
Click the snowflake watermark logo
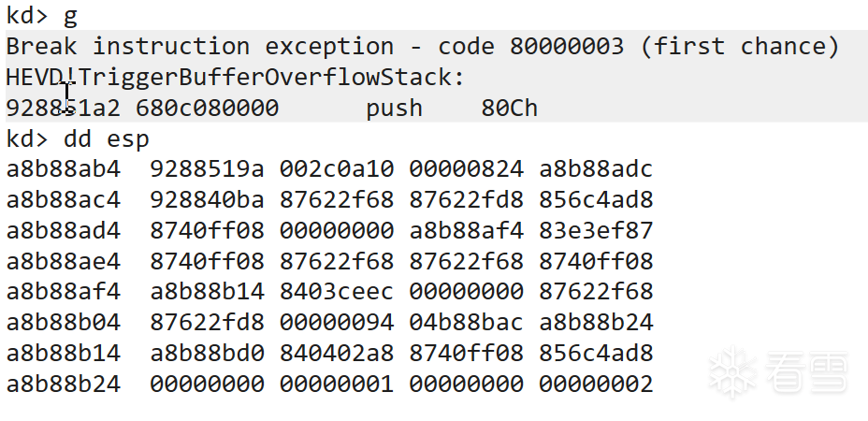[733, 372]
